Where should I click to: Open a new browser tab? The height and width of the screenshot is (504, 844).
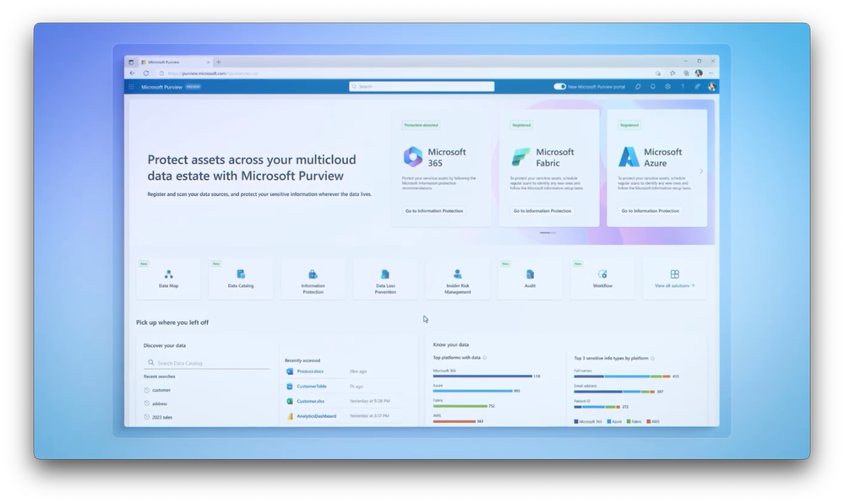(x=219, y=62)
